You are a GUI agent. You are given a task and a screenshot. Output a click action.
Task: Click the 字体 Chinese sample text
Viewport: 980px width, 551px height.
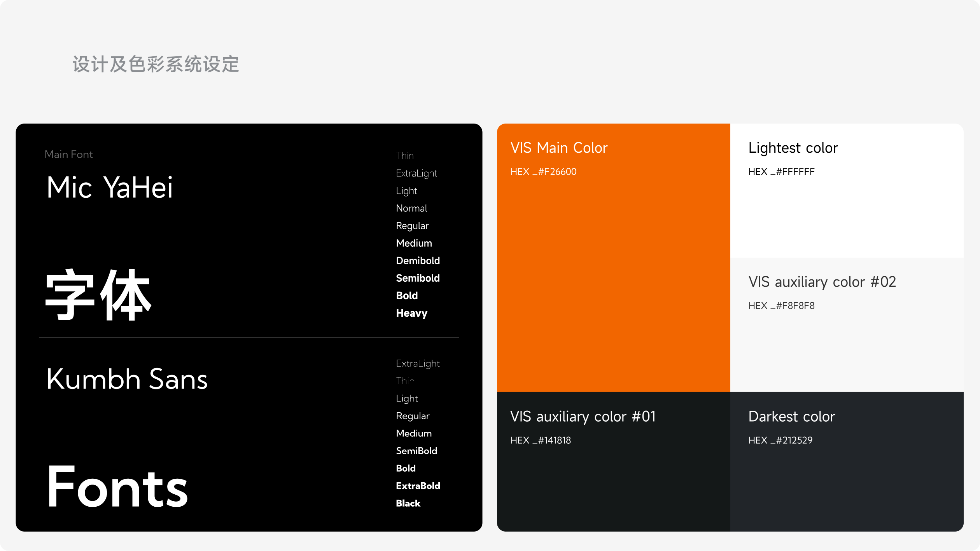point(98,295)
